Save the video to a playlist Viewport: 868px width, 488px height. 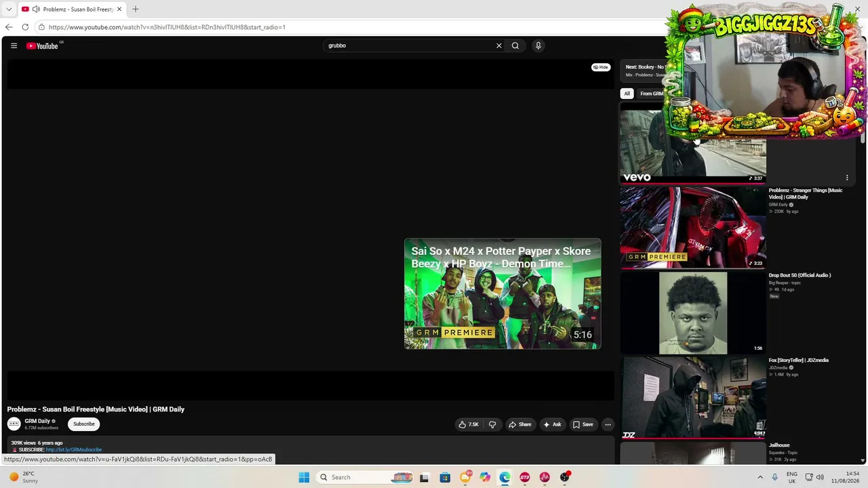(x=583, y=424)
